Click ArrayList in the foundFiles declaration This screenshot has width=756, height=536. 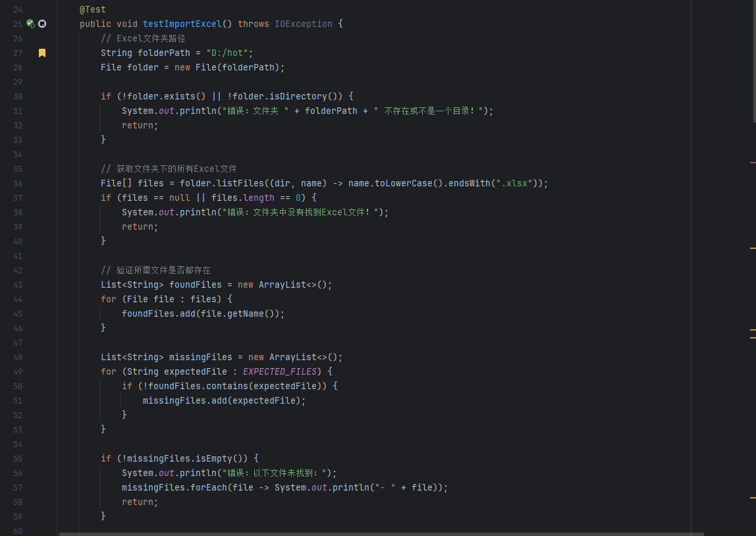pyautogui.click(x=282, y=284)
